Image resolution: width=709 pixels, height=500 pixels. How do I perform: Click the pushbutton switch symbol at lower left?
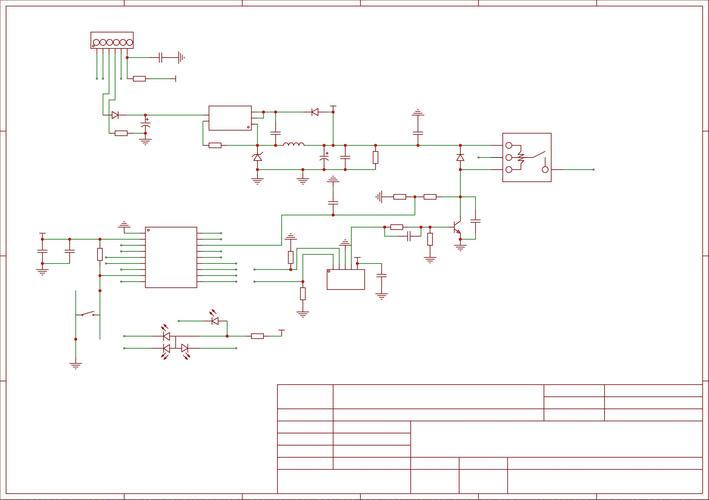[x=88, y=315]
